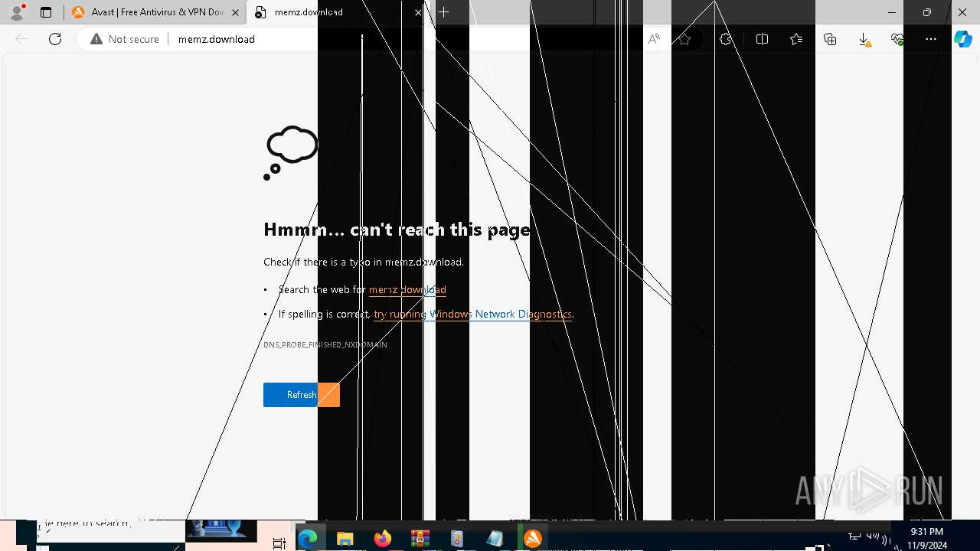Open the network tray icon

(x=854, y=536)
